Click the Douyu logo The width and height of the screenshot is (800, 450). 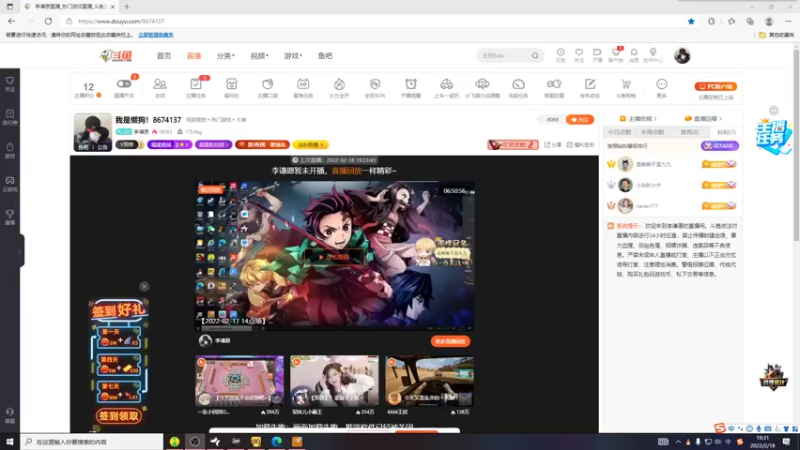tap(116, 56)
